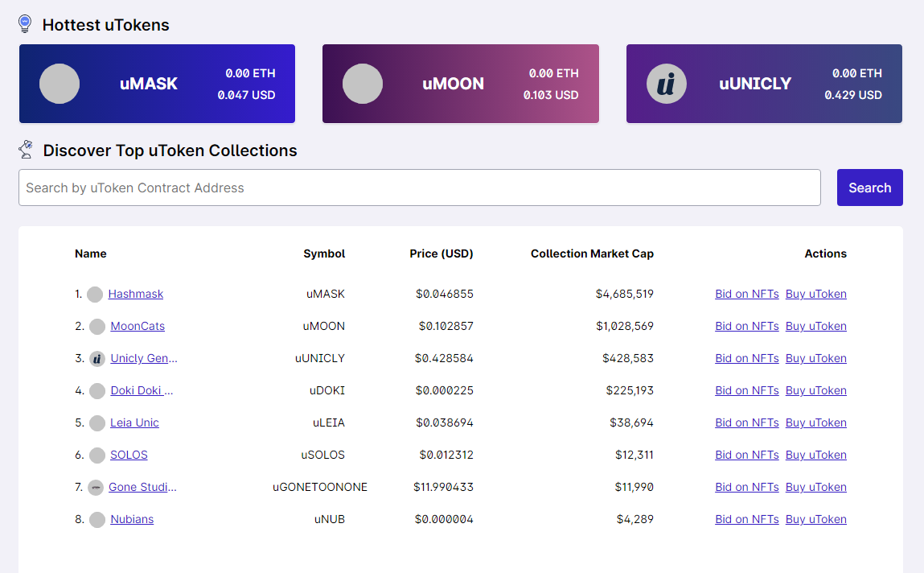Bid on NFTs for SOLOS
This screenshot has height=573, width=924.
tap(747, 455)
